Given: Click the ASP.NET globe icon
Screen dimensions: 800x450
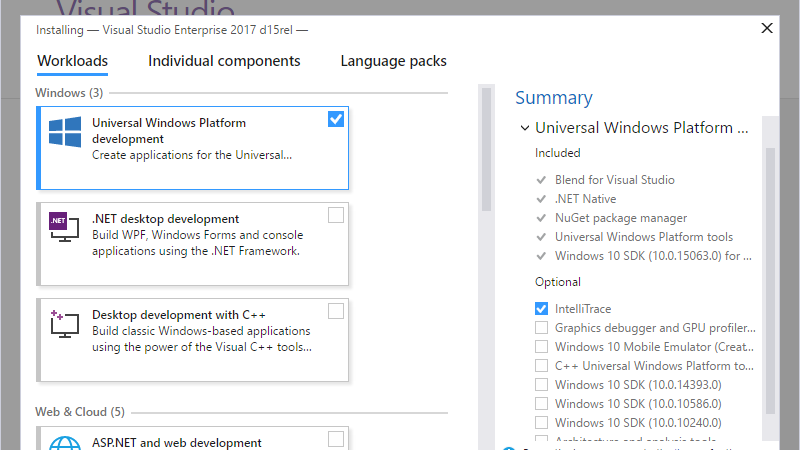Looking at the screenshot, I should [65, 443].
